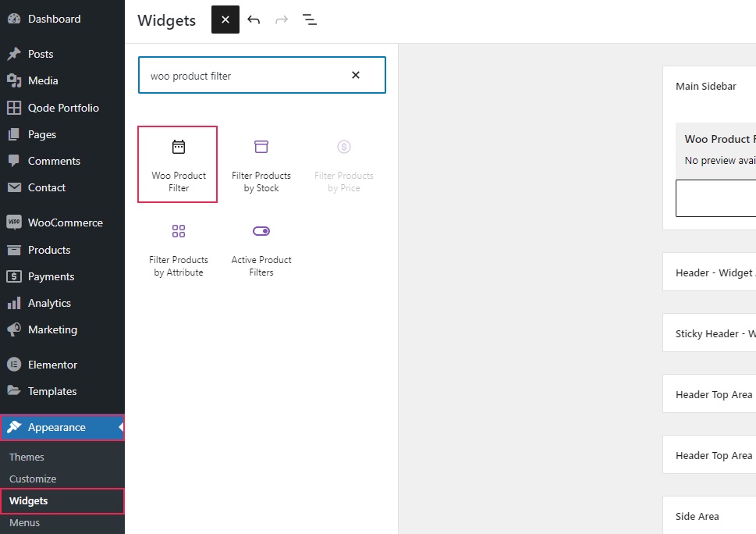756x534 pixels.
Task: Open Qode Portfolio menu item
Action: click(62, 108)
